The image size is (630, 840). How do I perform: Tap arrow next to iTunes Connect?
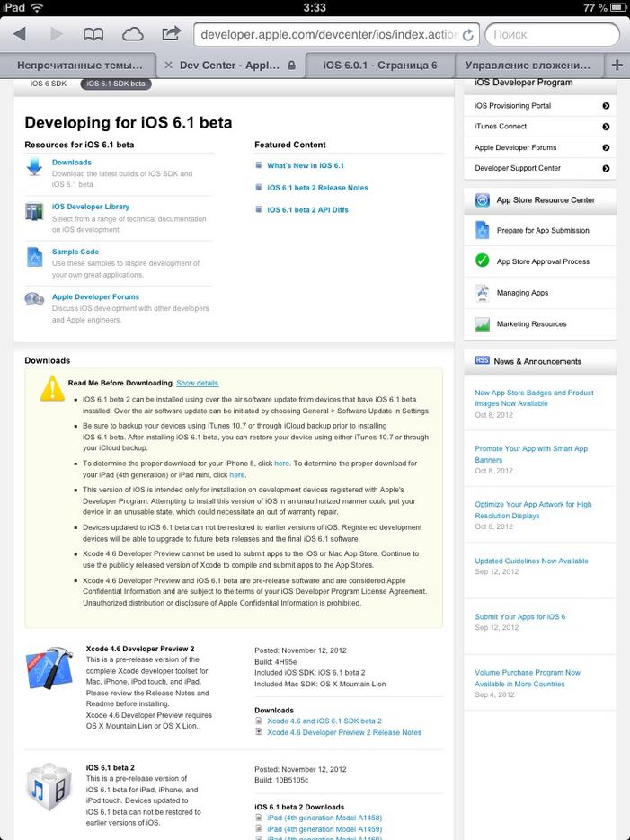click(x=606, y=127)
